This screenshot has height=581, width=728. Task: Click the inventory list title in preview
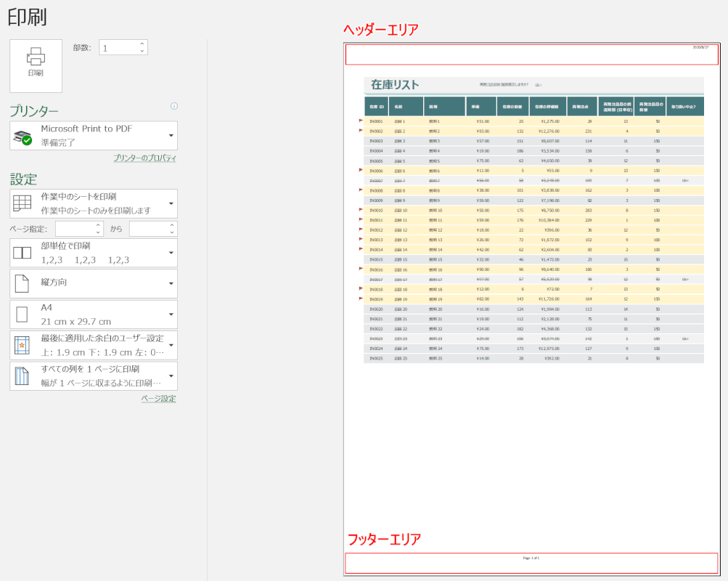(x=395, y=85)
